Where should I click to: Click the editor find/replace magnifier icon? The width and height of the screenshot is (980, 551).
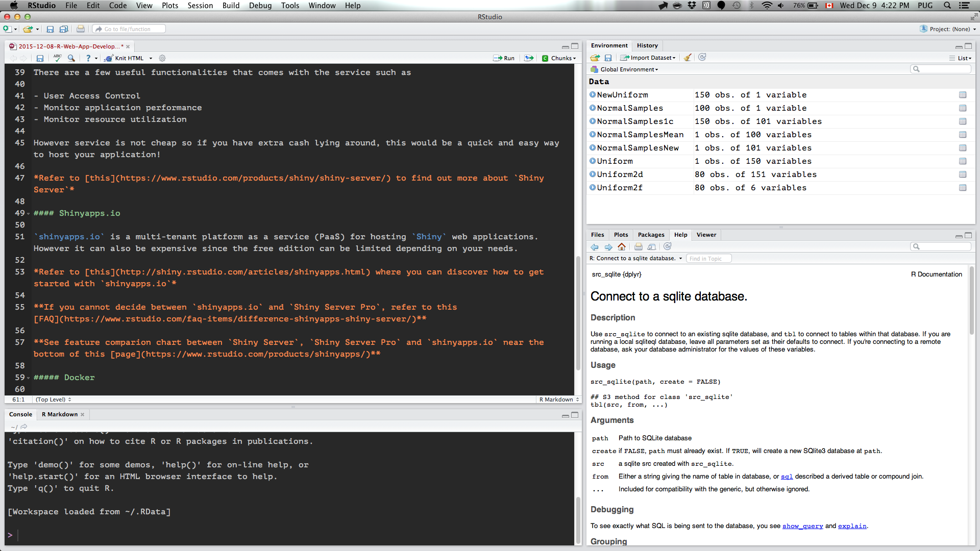[71, 58]
